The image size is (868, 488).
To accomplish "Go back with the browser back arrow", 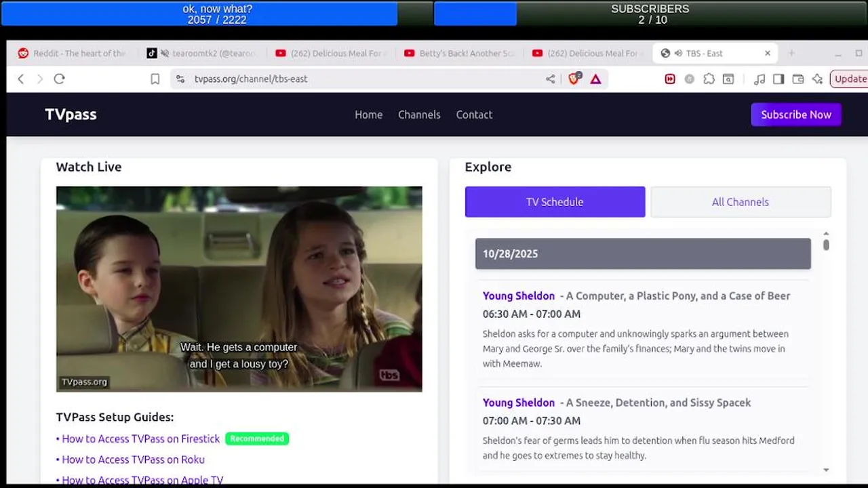I will point(21,79).
